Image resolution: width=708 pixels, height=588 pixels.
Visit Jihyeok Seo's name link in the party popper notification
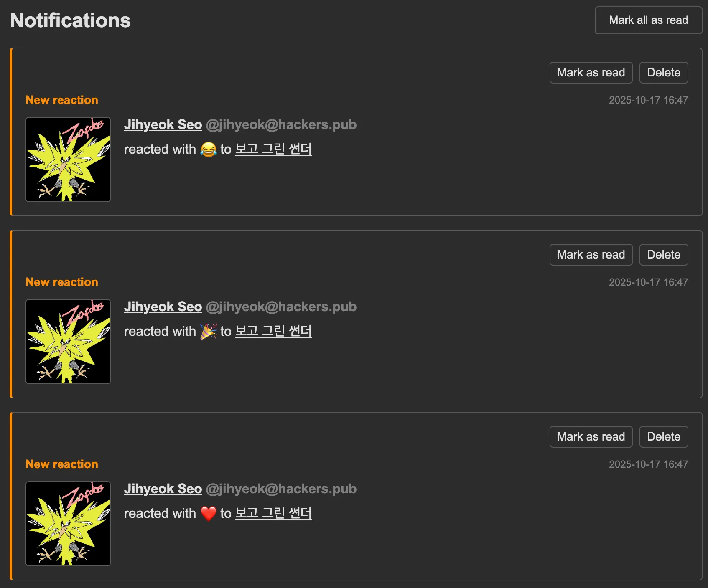[x=163, y=307]
